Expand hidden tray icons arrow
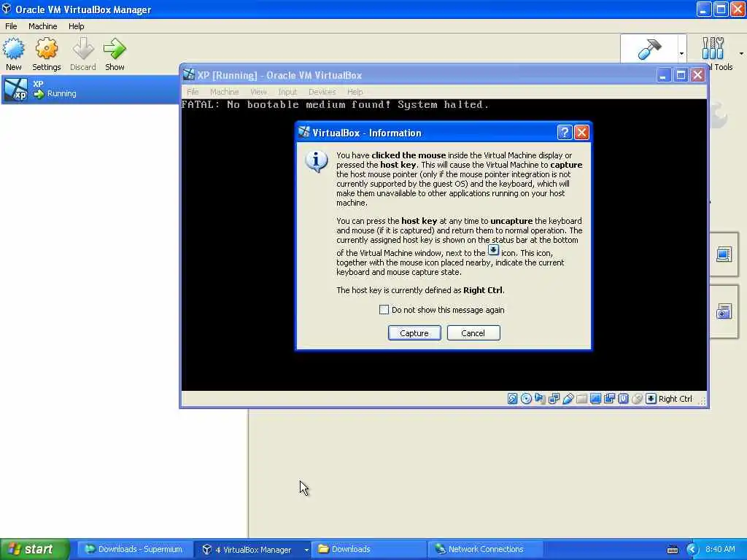The height and width of the screenshot is (560, 747). pos(692,550)
